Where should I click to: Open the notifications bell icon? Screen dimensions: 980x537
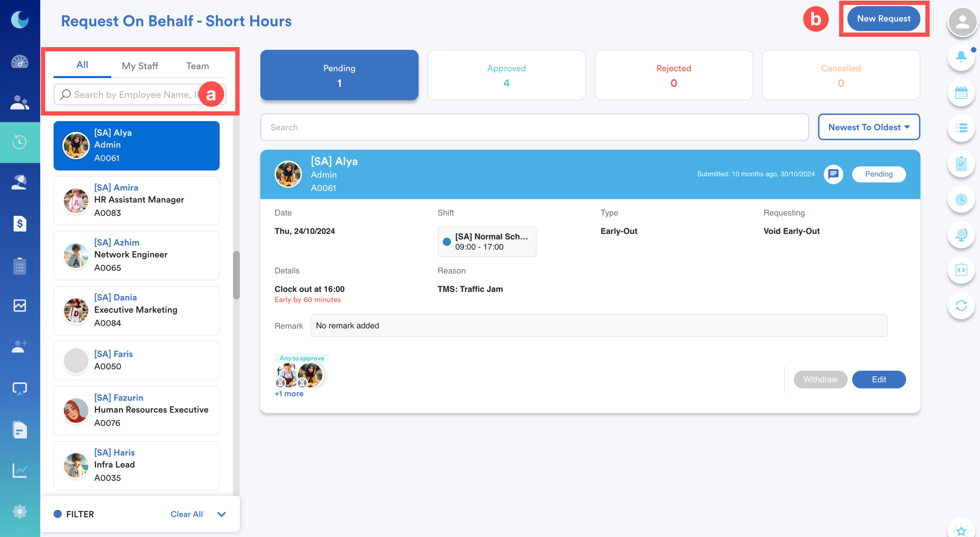[961, 57]
